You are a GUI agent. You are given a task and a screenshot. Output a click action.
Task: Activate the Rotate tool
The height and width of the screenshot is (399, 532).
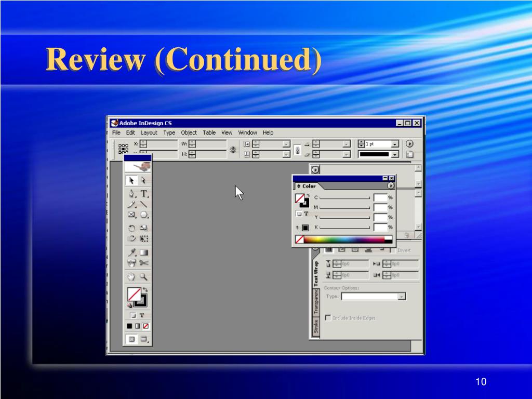pyautogui.click(x=131, y=228)
